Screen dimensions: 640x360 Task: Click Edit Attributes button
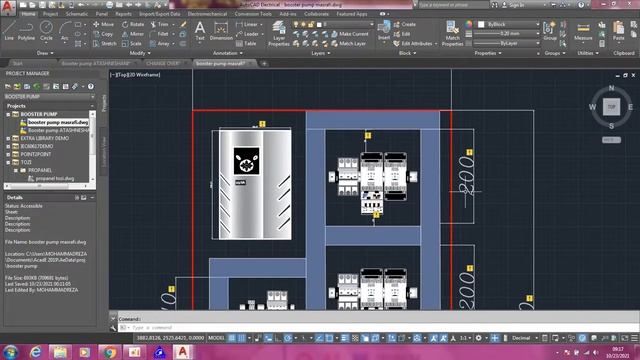(413, 43)
